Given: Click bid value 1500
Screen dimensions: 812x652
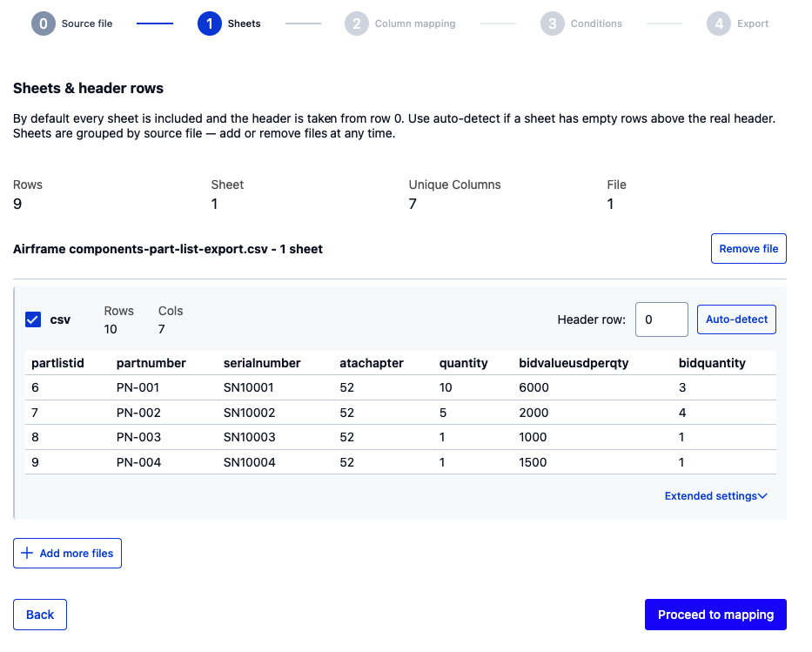Looking at the screenshot, I should tap(533, 462).
